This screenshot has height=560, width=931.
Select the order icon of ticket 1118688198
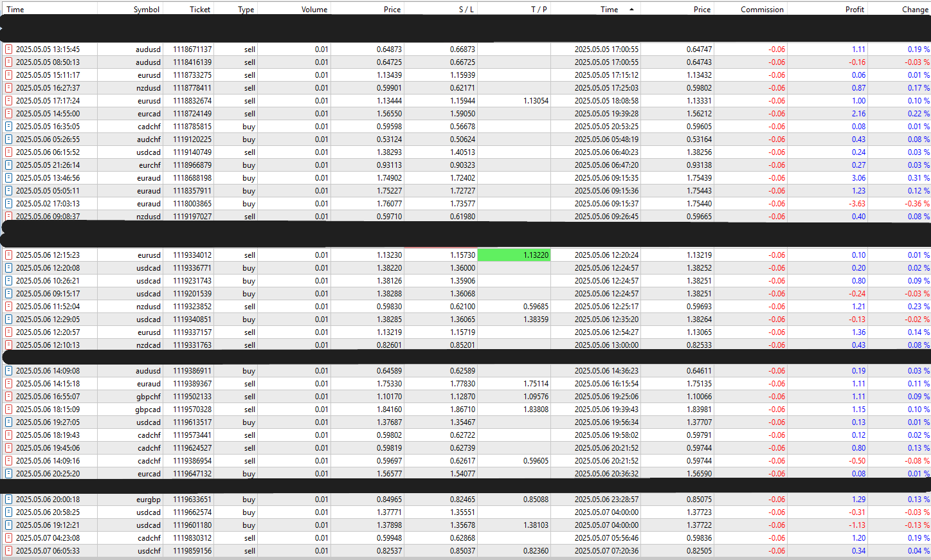[8, 178]
